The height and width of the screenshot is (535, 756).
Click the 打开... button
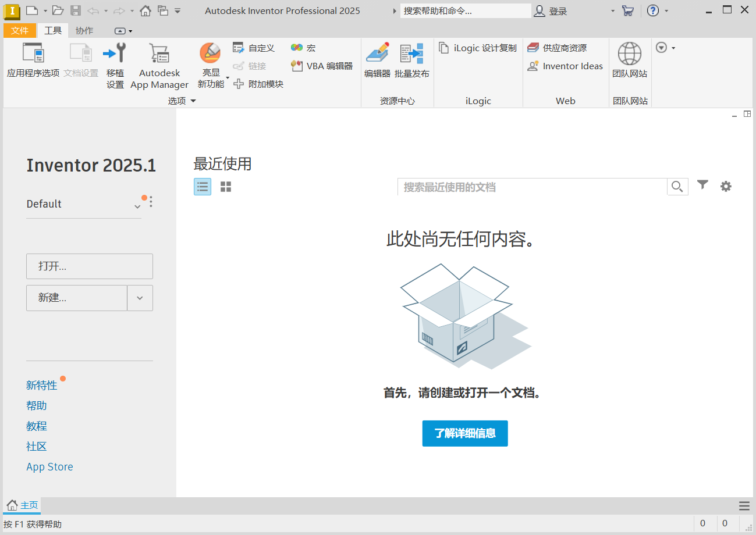pyautogui.click(x=90, y=266)
